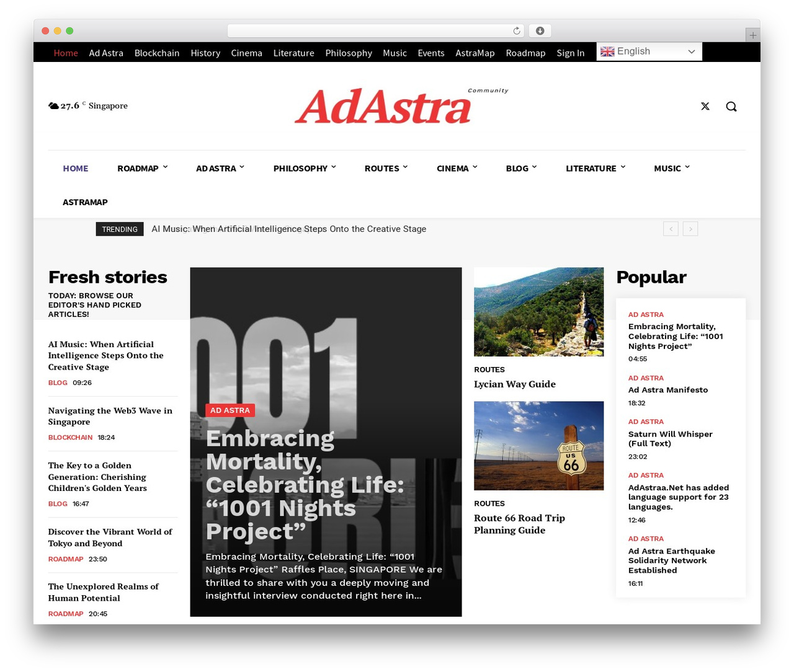Click Sign In in top bar
This screenshot has height=672, width=794.
point(571,53)
